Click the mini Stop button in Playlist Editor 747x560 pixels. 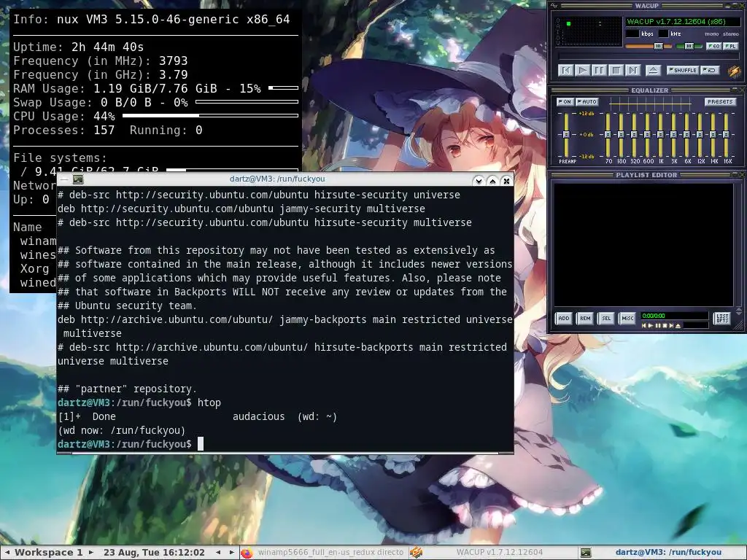pyautogui.click(x=665, y=326)
